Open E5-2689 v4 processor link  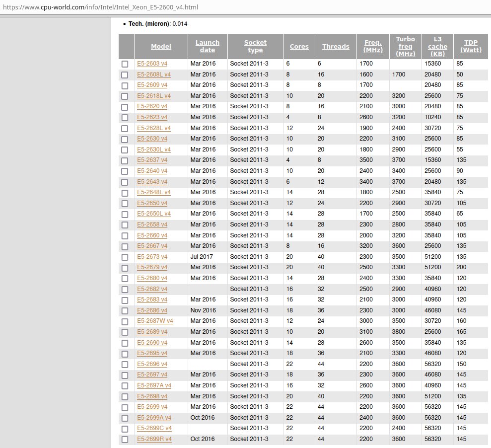(x=152, y=332)
